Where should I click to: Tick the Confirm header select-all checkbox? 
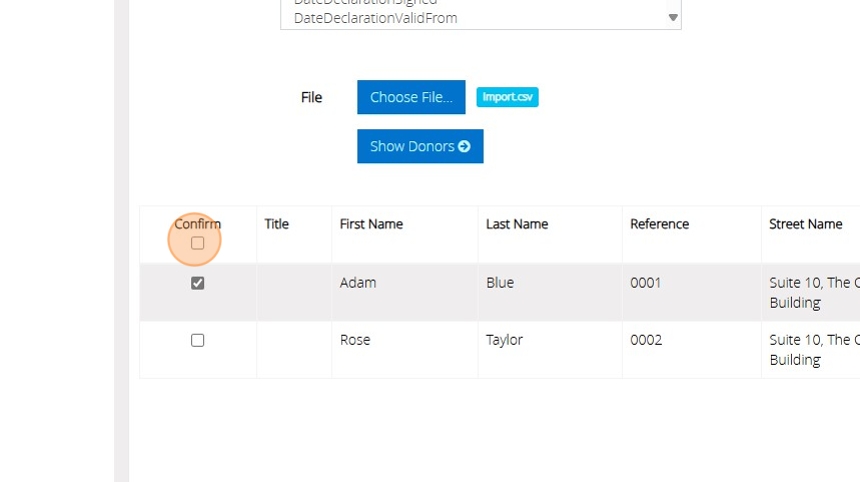197,243
